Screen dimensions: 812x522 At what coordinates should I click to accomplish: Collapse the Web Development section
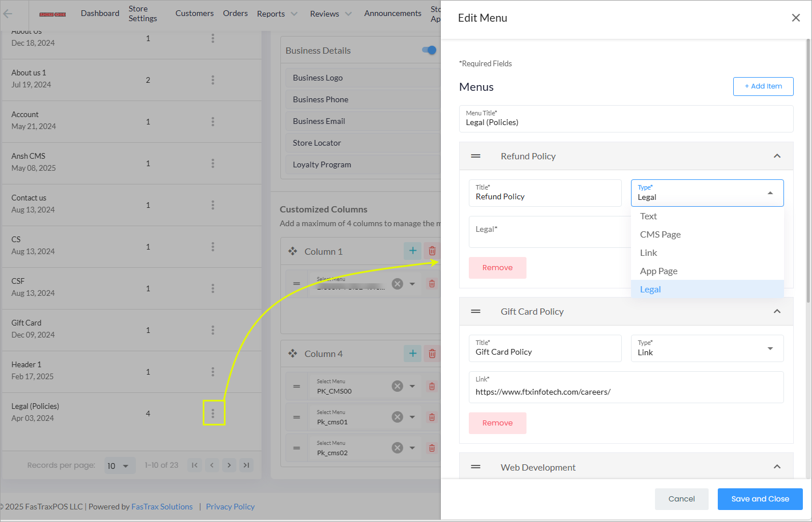[777, 467]
